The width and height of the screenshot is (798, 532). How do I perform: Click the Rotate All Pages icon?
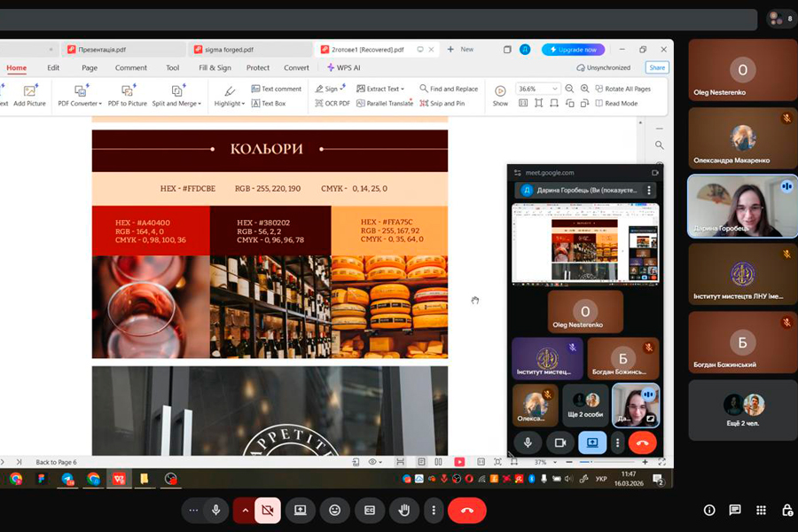click(598, 89)
